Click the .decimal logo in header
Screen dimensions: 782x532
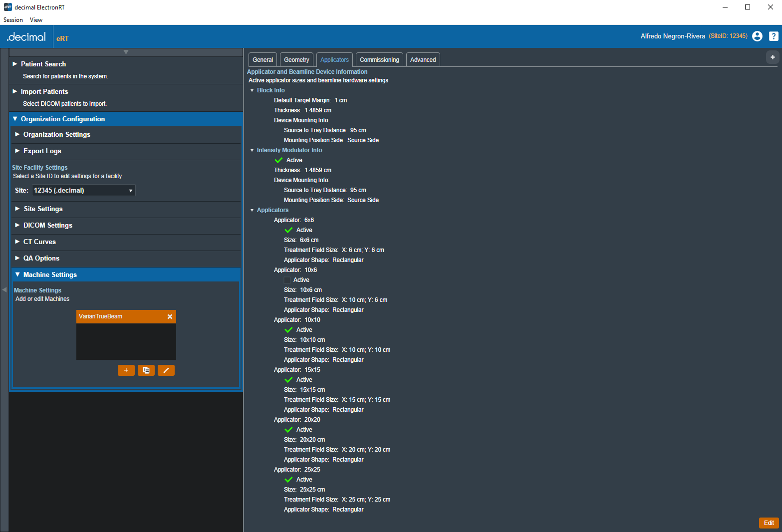[26, 37]
